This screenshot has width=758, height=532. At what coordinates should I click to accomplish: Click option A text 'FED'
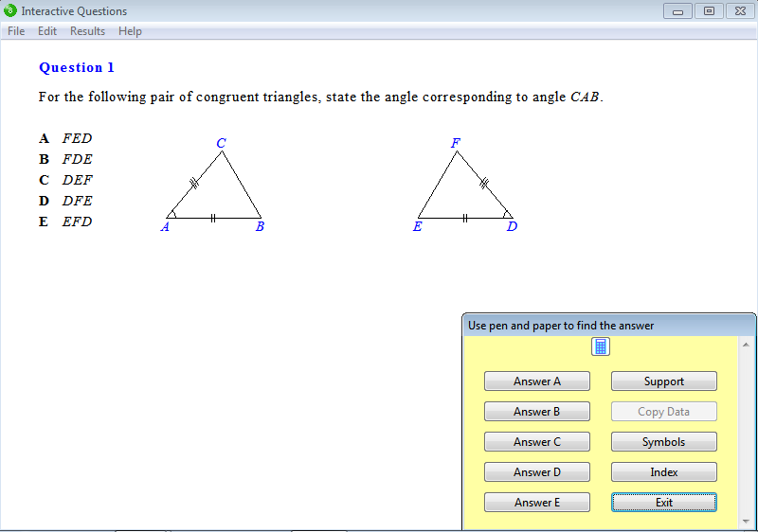pos(77,138)
